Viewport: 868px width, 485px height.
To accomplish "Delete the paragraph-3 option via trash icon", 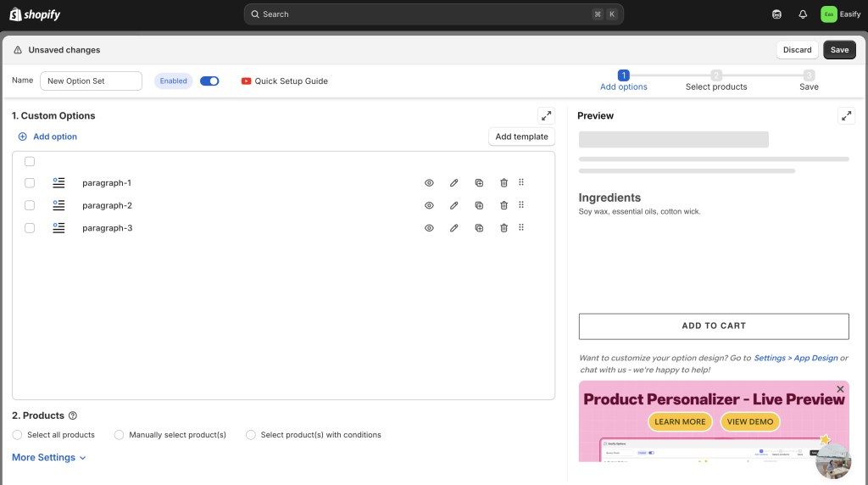I will click(x=504, y=228).
